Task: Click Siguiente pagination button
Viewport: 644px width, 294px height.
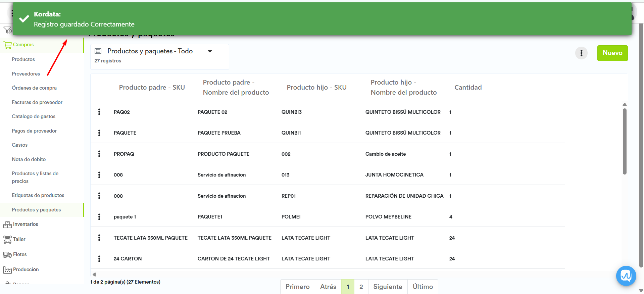Action: pos(388,287)
